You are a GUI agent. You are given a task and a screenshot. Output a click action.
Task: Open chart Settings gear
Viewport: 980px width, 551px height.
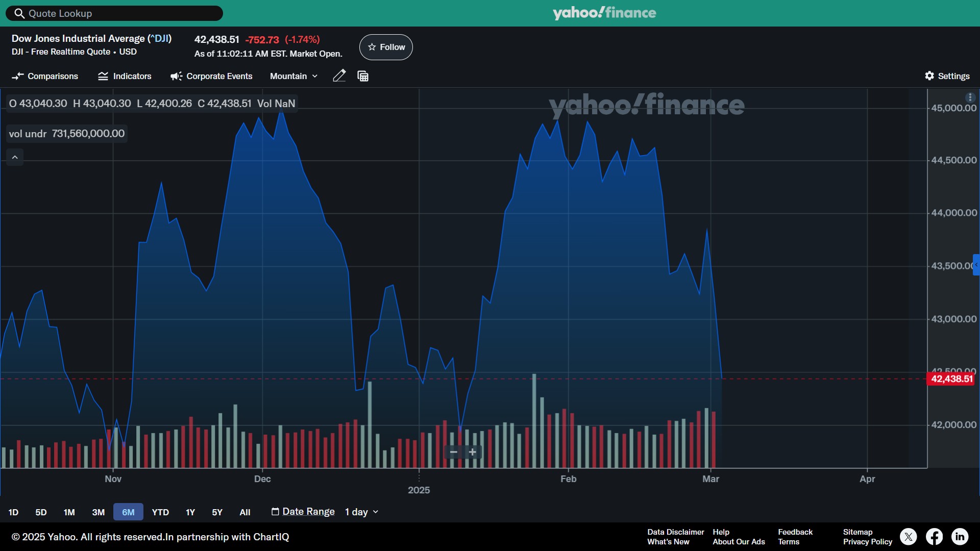point(947,76)
